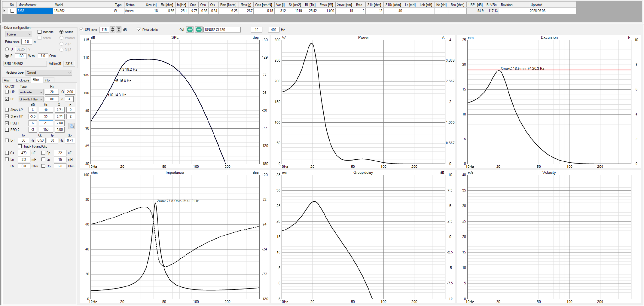Edit the frequency range start field 10
This screenshot has height=306, width=644.
coord(257,30)
